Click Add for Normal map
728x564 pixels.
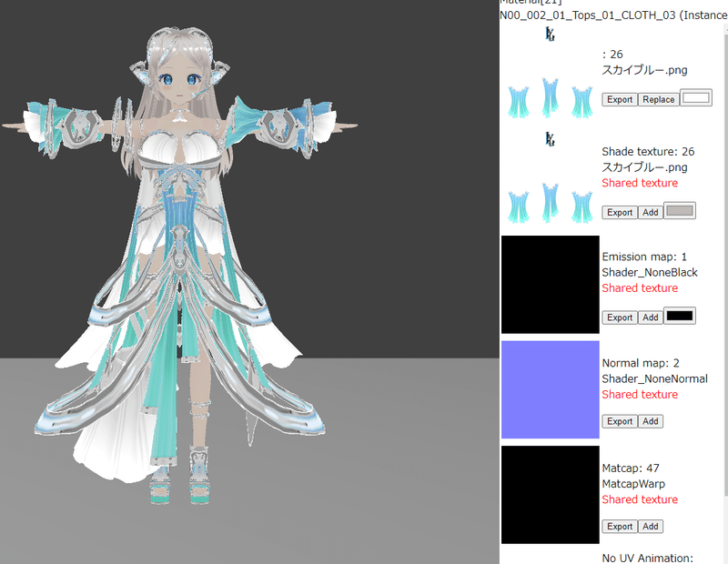(x=650, y=421)
